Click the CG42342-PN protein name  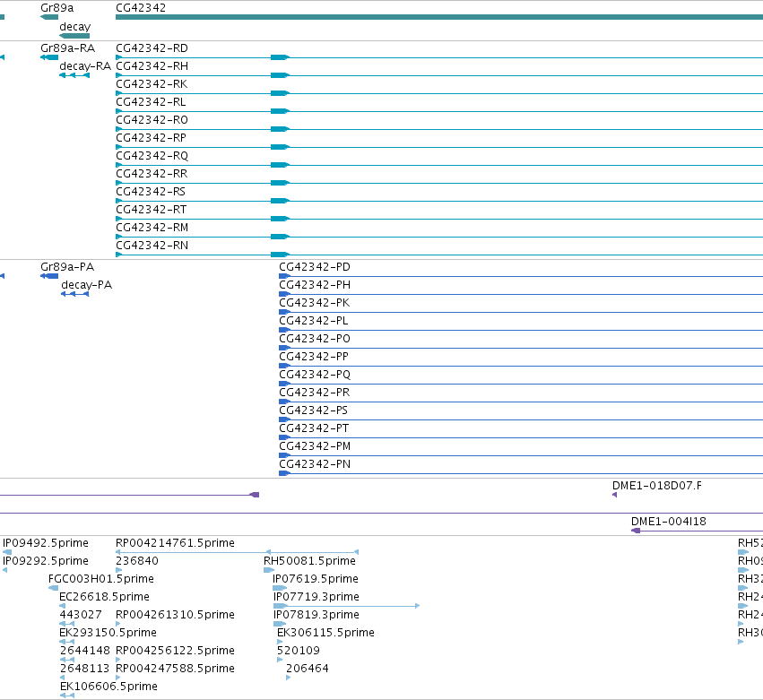315,464
